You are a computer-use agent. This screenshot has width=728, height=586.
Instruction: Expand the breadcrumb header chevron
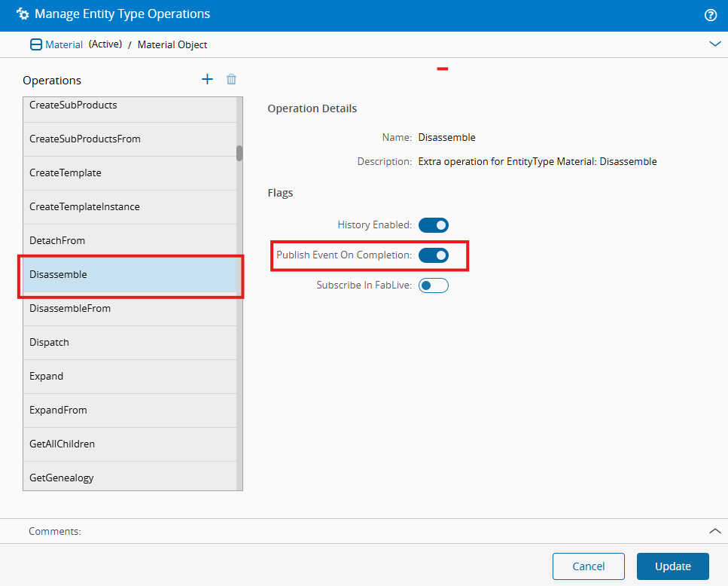(x=714, y=44)
